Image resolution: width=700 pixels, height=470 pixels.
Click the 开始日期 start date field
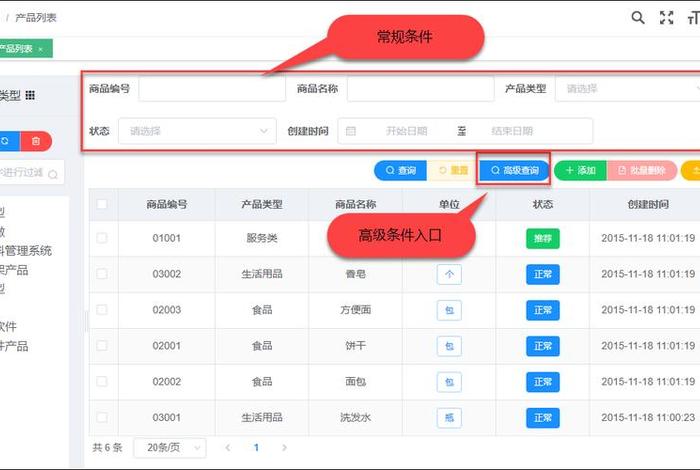tap(406, 131)
